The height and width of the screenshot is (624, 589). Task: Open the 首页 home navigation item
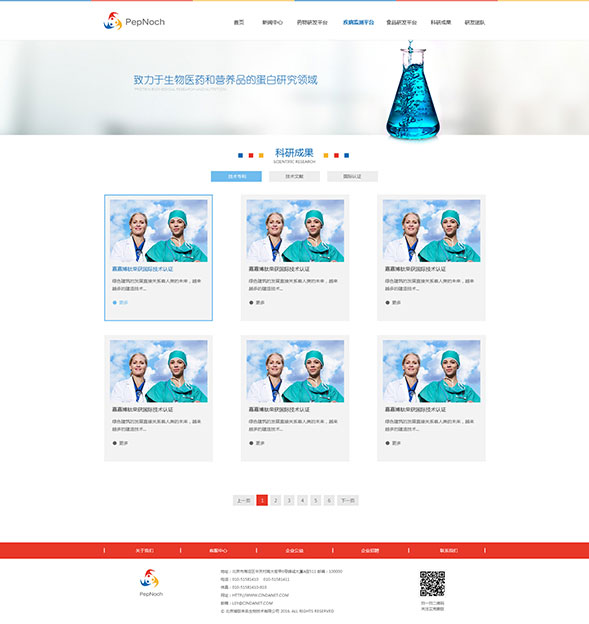coord(239,22)
